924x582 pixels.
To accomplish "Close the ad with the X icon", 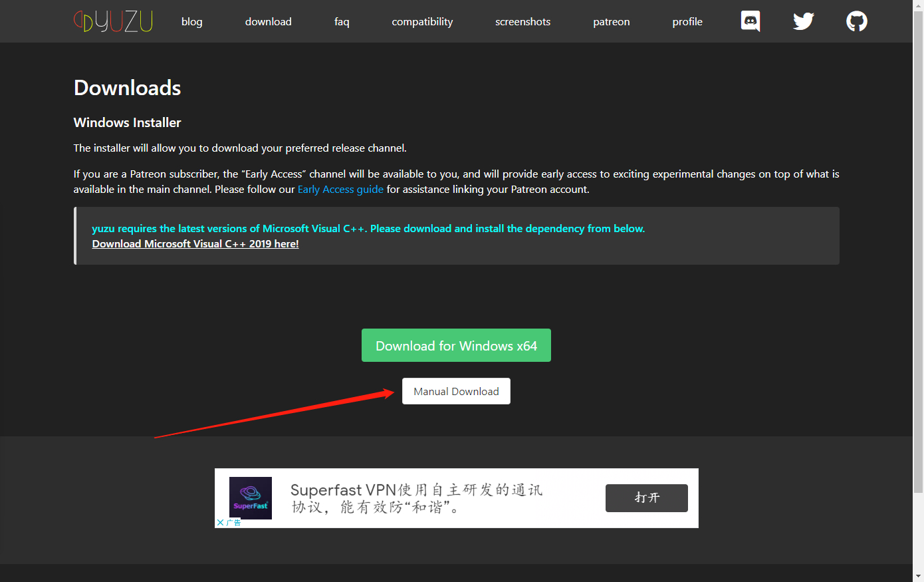I will tap(220, 523).
